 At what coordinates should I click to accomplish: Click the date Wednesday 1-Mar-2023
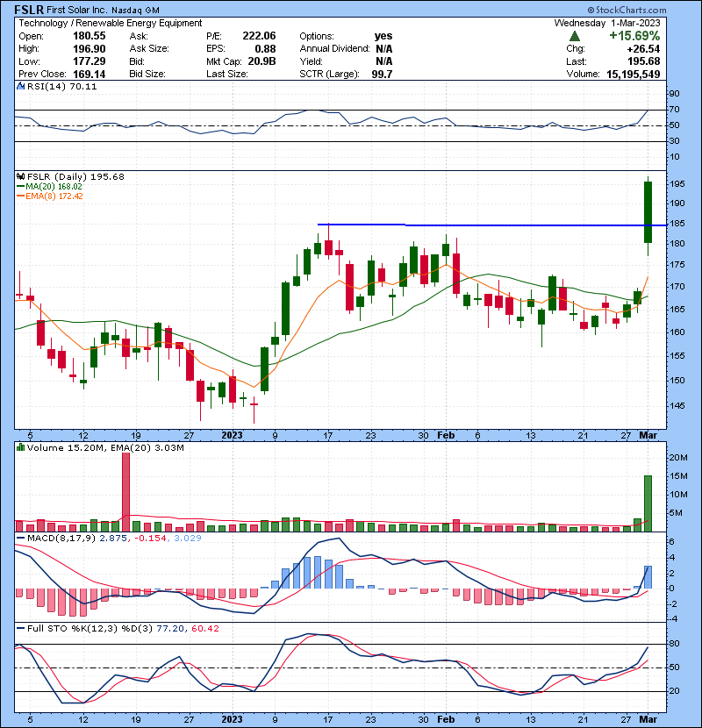[606, 23]
